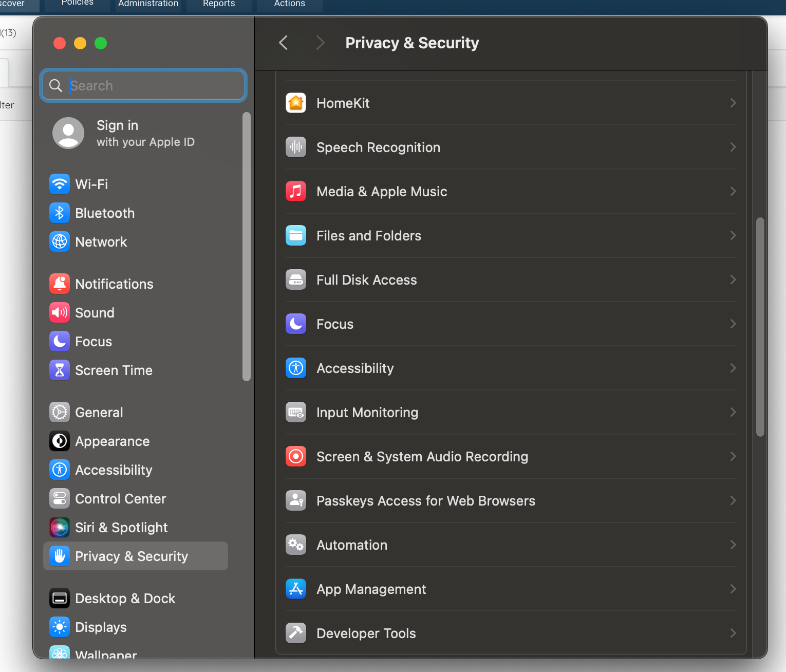Click the HomeKit house icon
This screenshot has width=786, height=672.
click(296, 103)
